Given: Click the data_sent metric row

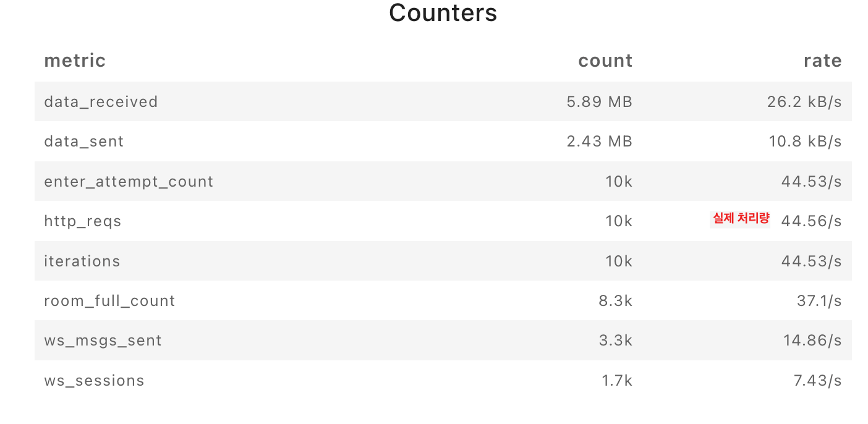Looking at the screenshot, I should point(443,142).
